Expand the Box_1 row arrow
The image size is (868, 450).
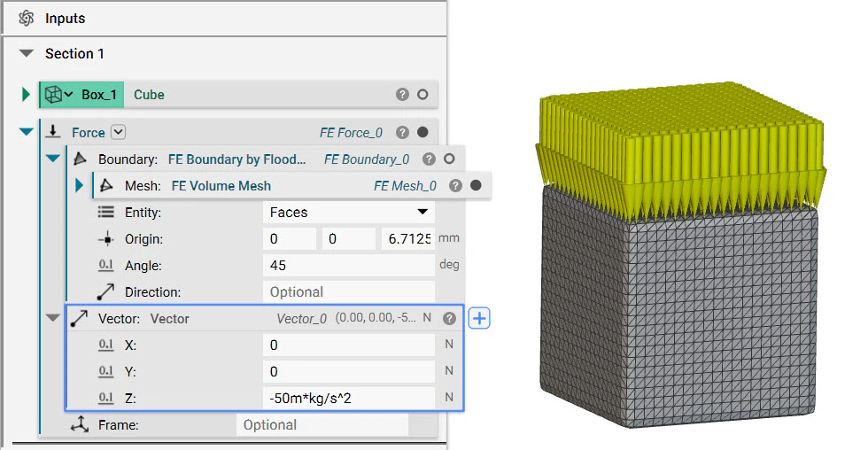pyautogui.click(x=26, y=95)
